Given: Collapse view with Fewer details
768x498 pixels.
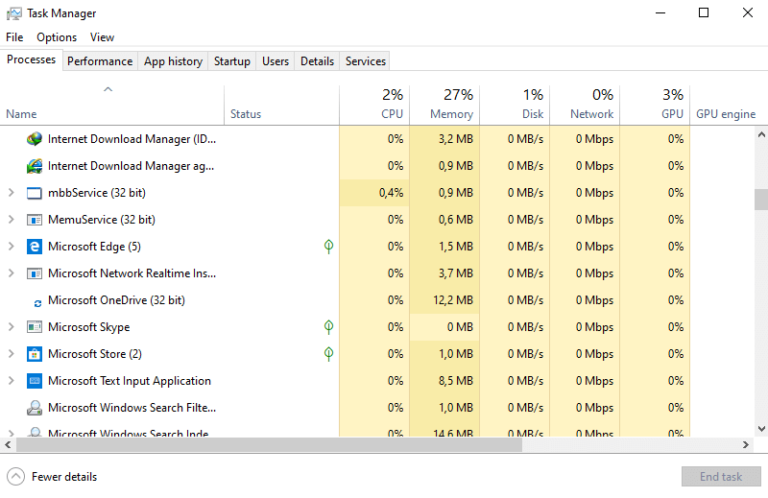Looking at the screenshot, I should click(52, 476).
